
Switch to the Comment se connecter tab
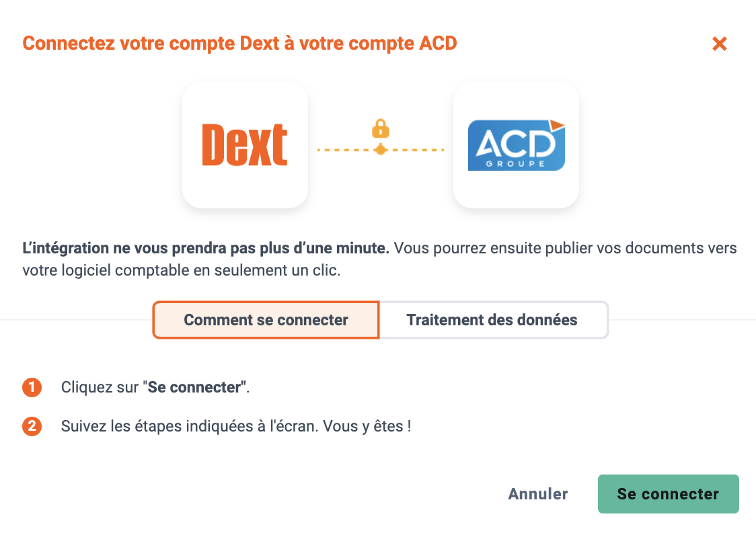(266, 320)
